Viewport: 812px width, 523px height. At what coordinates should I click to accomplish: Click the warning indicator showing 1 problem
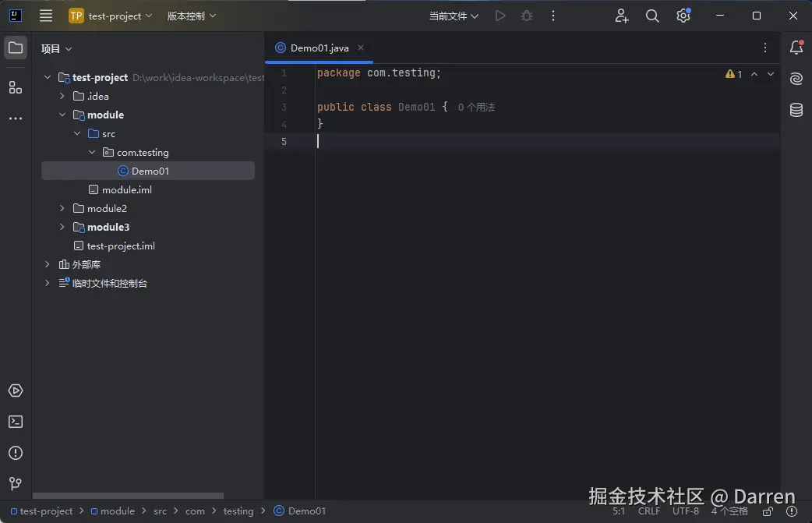734,74
